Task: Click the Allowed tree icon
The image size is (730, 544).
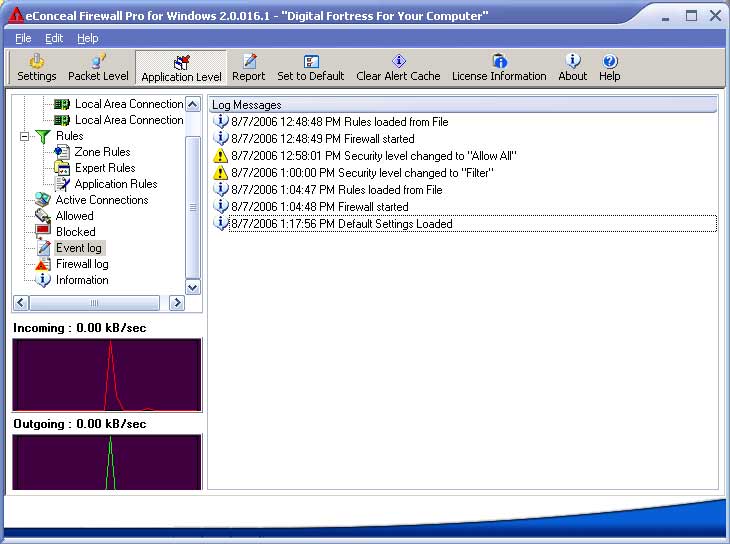Action: pos(43,216)
